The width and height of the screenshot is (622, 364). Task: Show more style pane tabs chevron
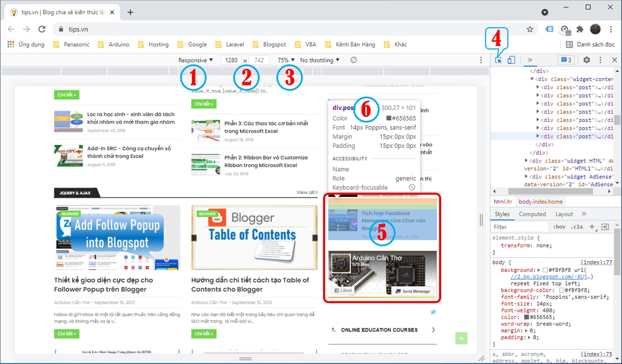pos(584,214)
